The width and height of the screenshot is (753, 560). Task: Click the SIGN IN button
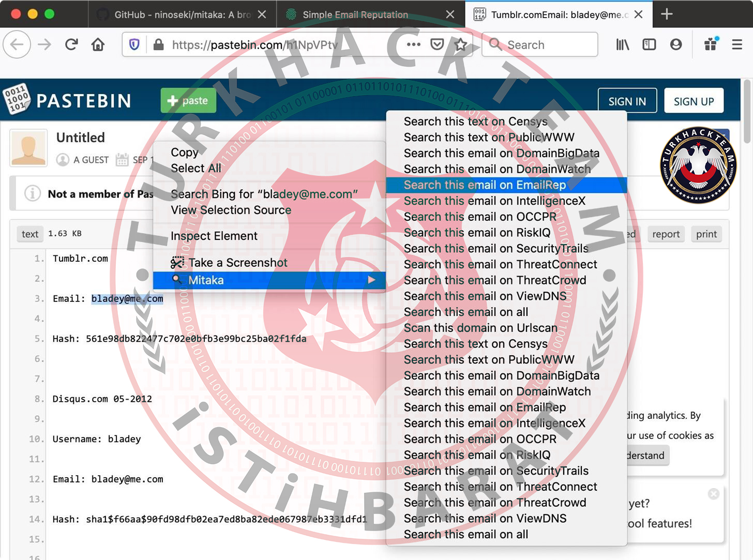[627, 101]
